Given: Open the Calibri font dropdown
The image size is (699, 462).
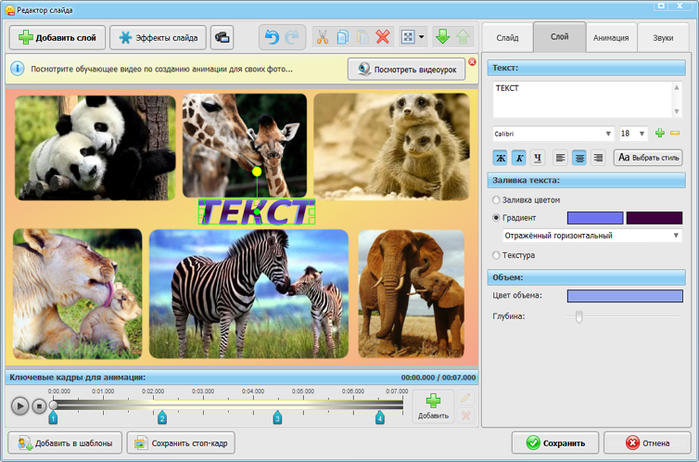Looking at the screenshot, I should pos(553,133).
